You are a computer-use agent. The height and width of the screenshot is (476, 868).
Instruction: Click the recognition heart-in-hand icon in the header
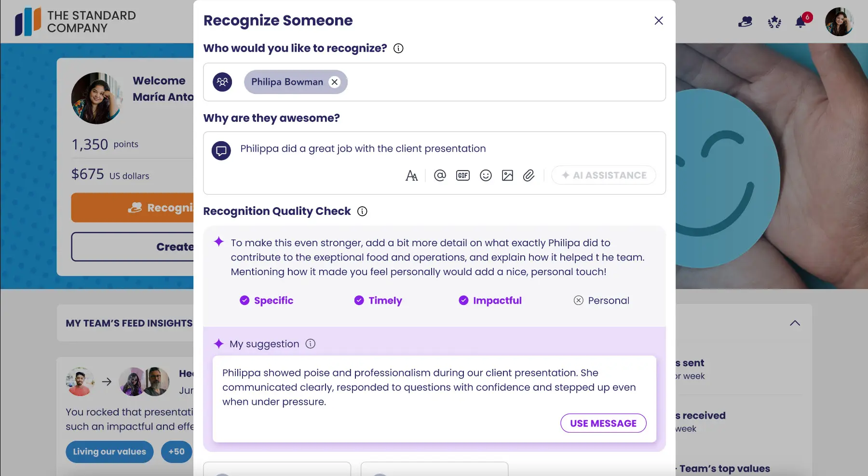point(746,22)
